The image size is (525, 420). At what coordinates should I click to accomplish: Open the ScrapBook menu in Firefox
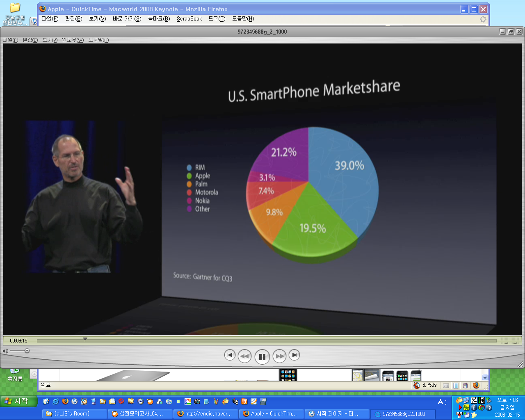click(189, 18)
